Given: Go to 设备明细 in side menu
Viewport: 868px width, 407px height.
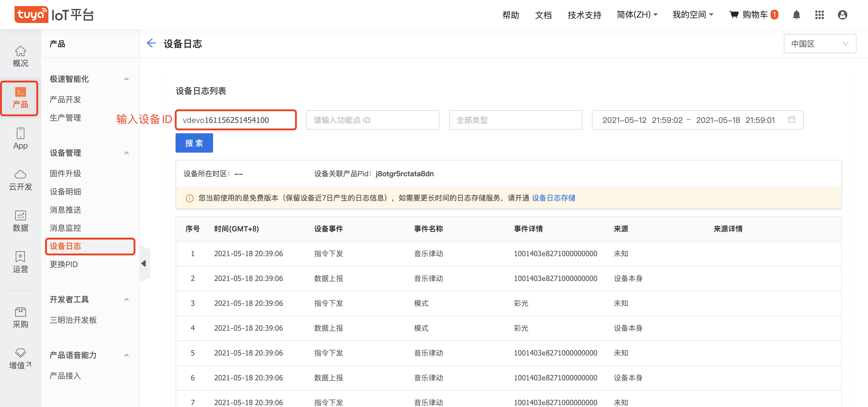Looking at the screenshot, I should pos(65,191).
